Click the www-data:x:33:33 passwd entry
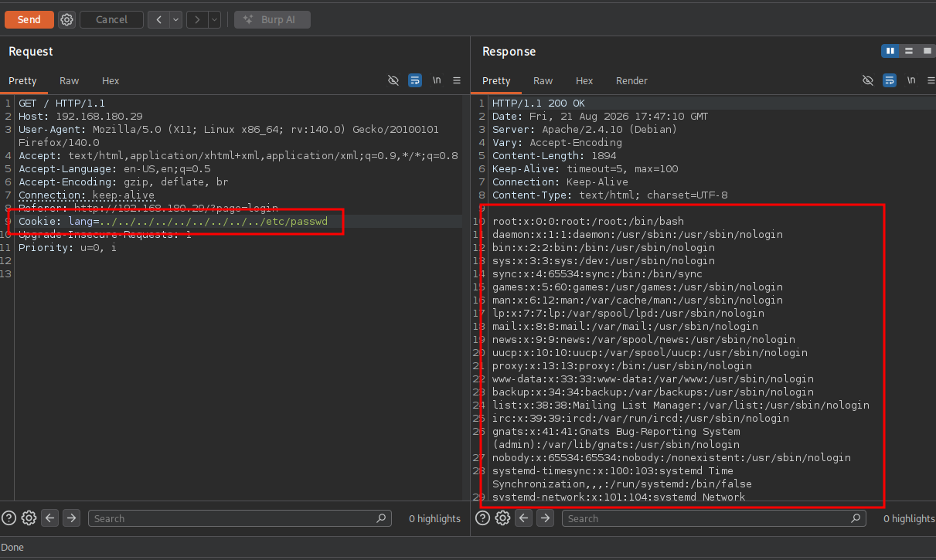936x560 pixels. 653,379
